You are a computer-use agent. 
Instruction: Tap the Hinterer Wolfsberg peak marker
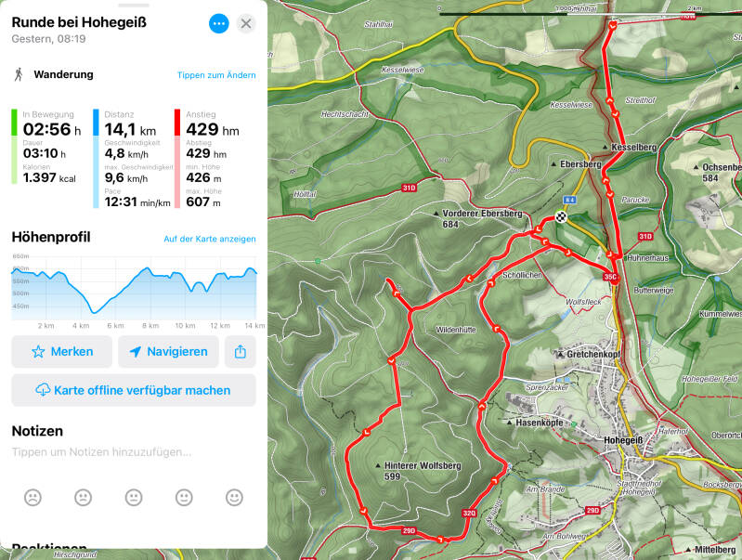click(376, 465)
